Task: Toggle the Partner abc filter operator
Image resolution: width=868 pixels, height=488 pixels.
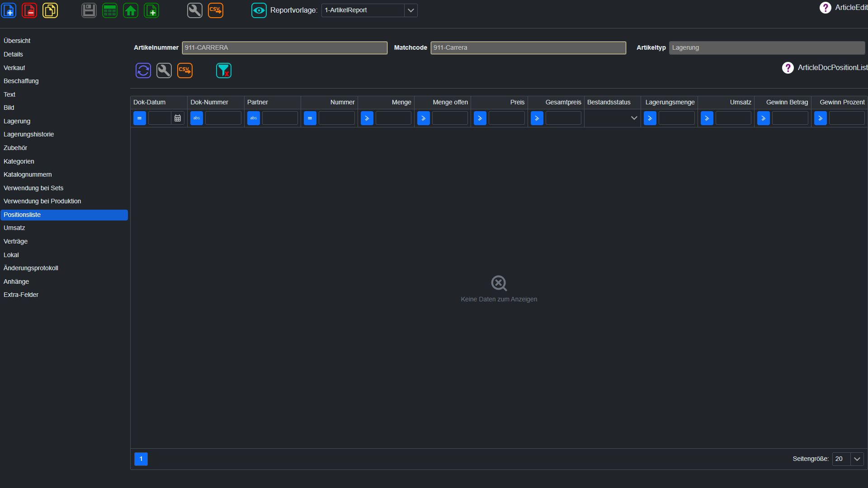Action: (254, 118)
